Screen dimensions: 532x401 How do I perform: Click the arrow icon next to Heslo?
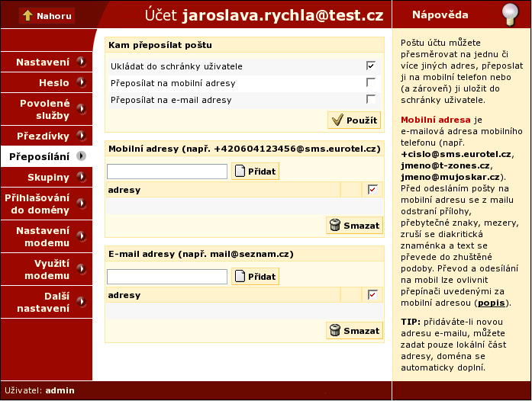coord(81,82)
